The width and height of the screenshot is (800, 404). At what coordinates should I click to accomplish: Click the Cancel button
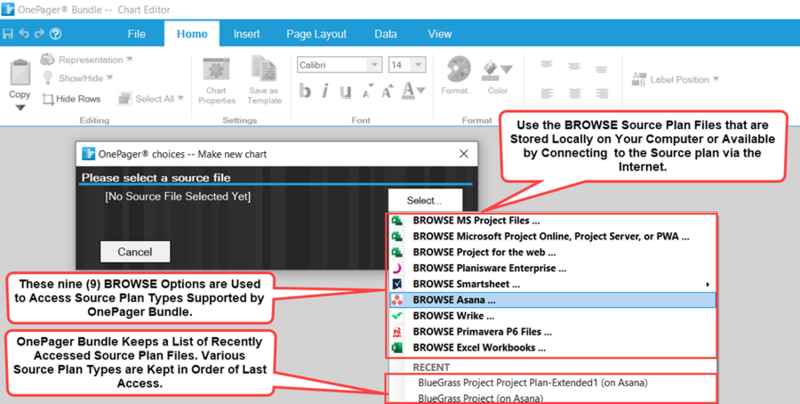[x=135, y=252]
